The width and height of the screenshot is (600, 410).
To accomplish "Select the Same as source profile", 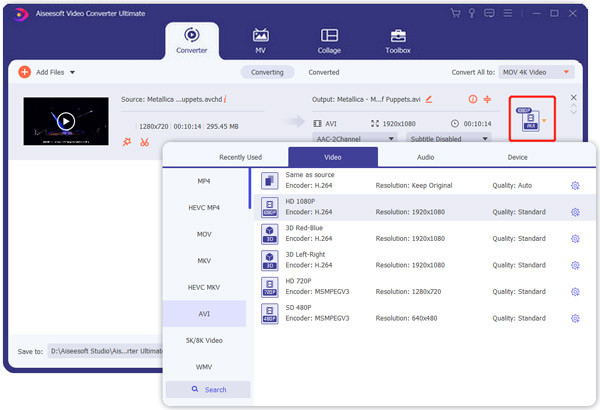I will point(425,180).
